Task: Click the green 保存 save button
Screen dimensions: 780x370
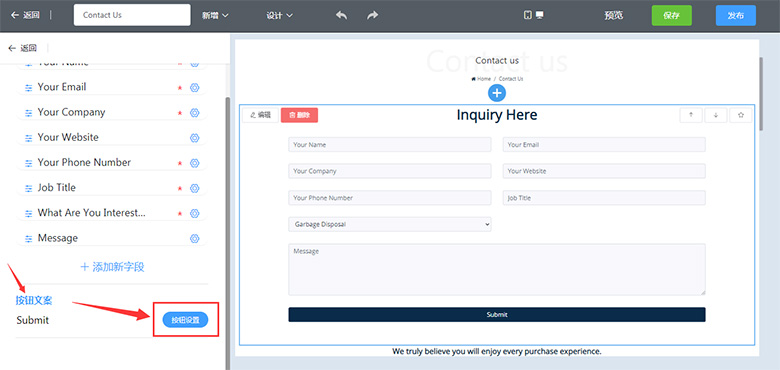Action: [x=672, y=15]
